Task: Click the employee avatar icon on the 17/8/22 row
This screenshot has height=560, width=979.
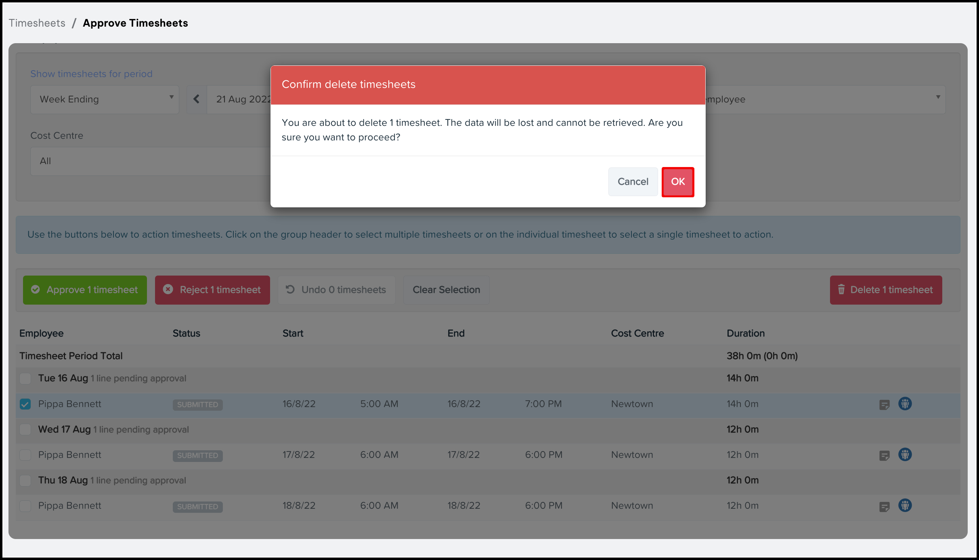Action: click(905, 454)
